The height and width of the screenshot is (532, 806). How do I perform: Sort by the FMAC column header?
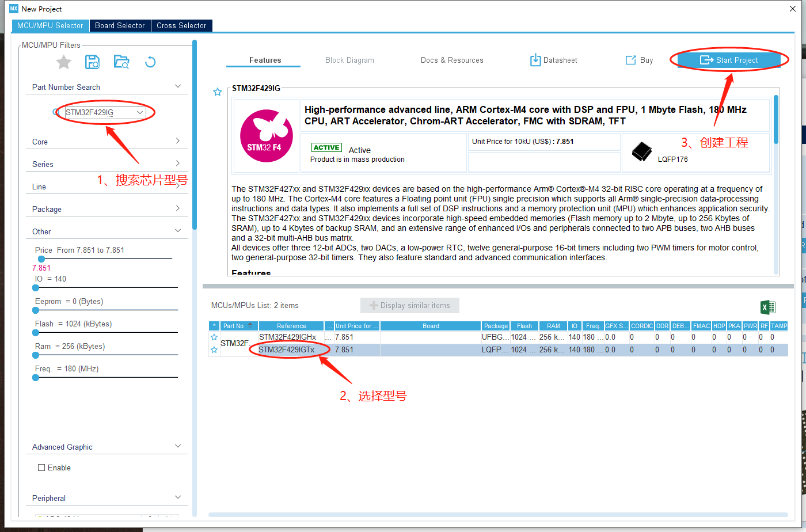pyautogui.click(x=701, y=326)
